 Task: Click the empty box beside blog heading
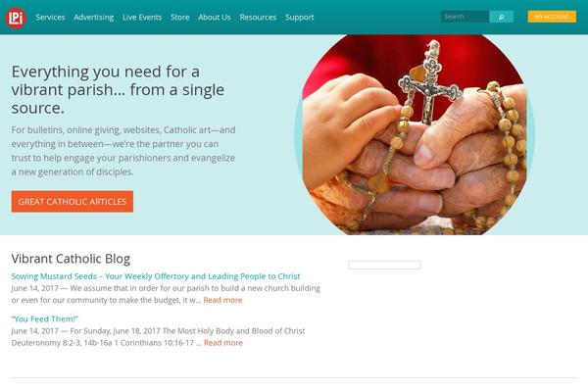point(384,265)
